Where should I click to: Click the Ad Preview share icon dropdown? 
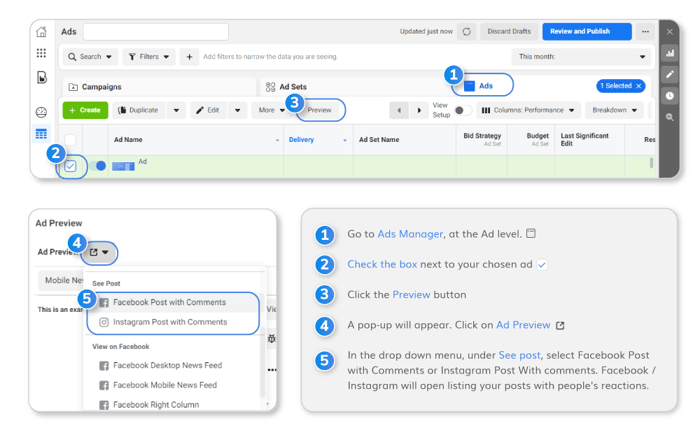[99, 252]
